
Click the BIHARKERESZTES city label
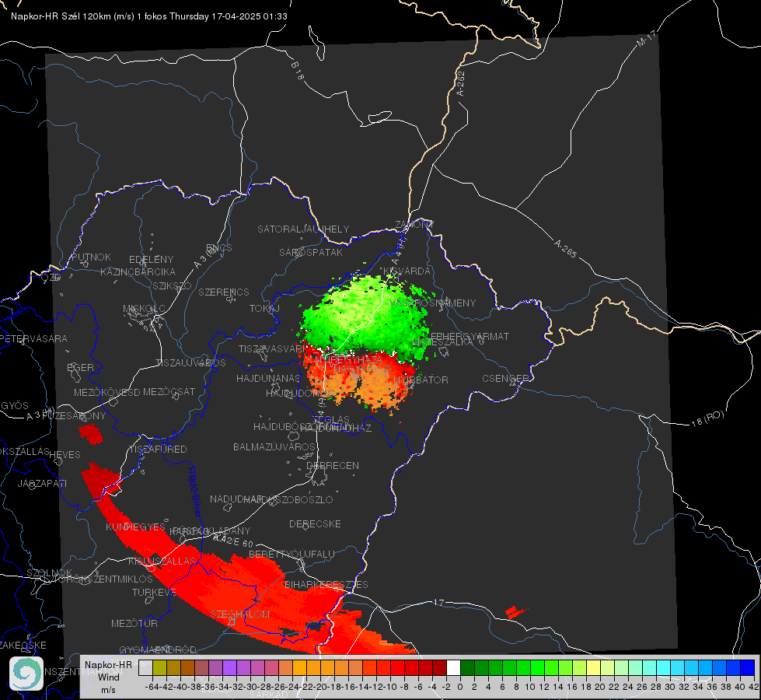(x=326, y=584)
